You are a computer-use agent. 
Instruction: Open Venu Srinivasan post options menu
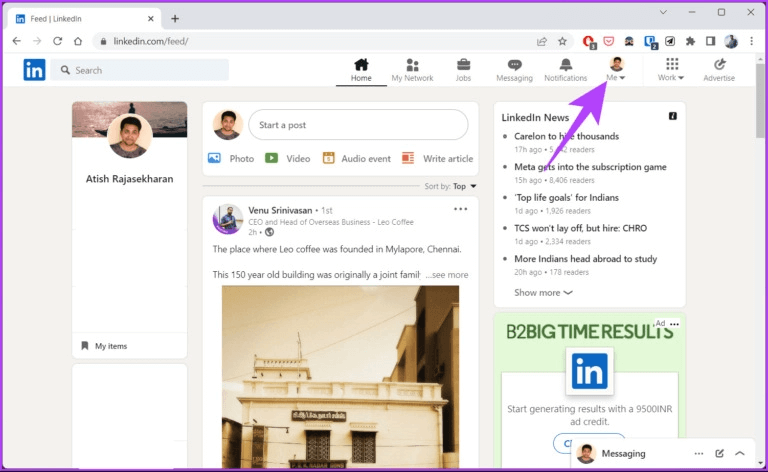(x=460, y=209)
